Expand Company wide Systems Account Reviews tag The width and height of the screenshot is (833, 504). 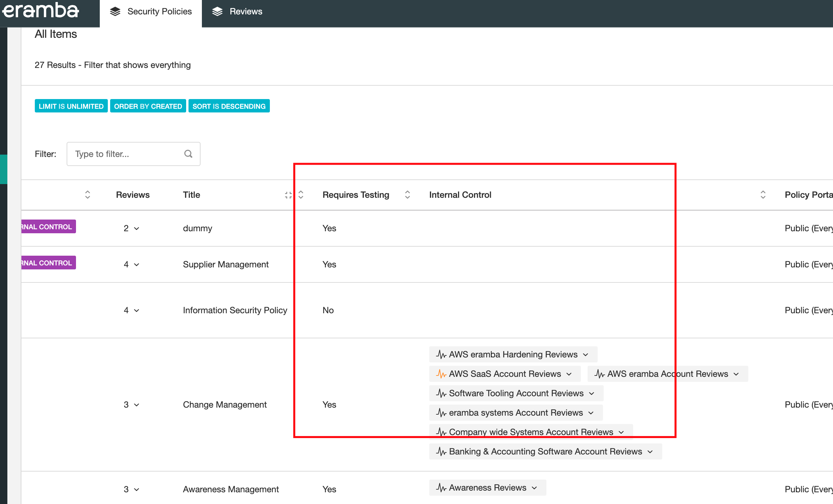pos(621,432)
